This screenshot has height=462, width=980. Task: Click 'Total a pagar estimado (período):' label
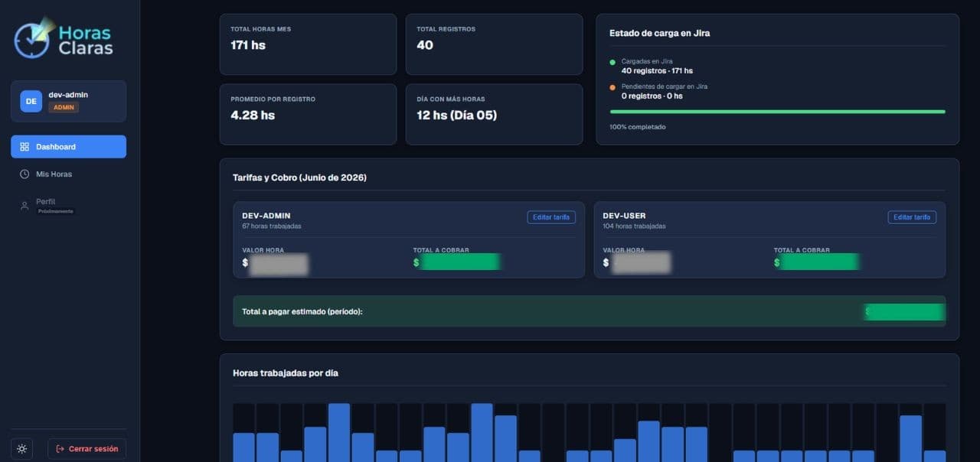(x=302, y=312)
